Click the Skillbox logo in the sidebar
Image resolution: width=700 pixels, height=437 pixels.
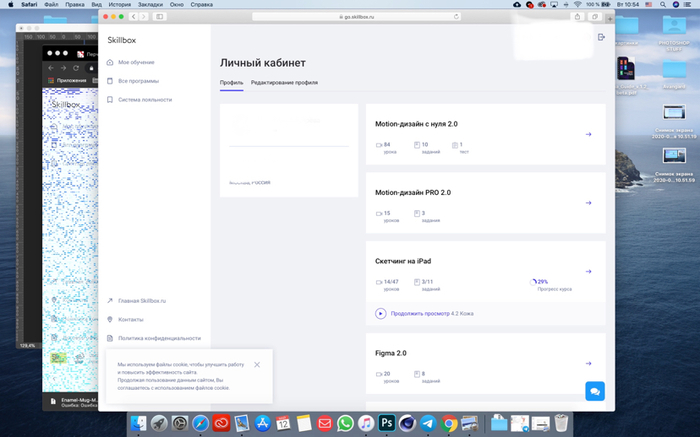click(x=121, y=40)
